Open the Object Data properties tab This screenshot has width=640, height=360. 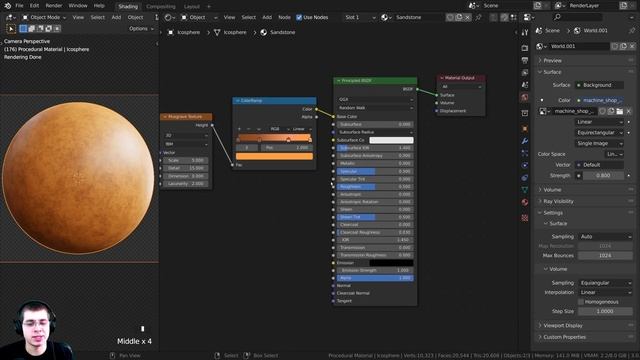(x=525, y=190)
